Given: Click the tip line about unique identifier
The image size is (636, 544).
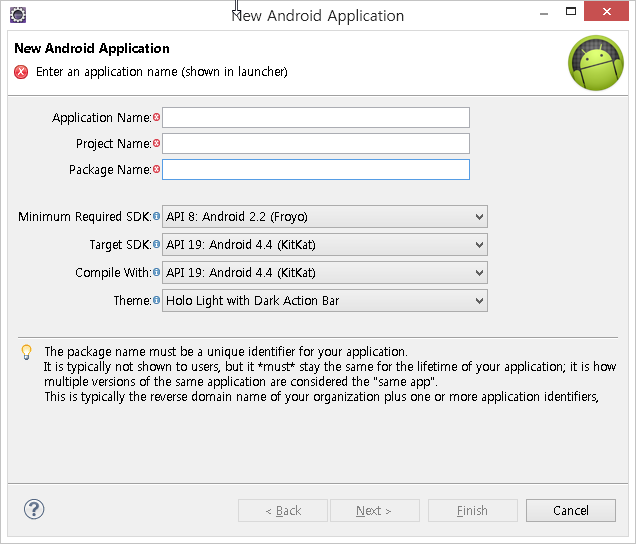Looking at the screenshot, I should coord(226,352).
